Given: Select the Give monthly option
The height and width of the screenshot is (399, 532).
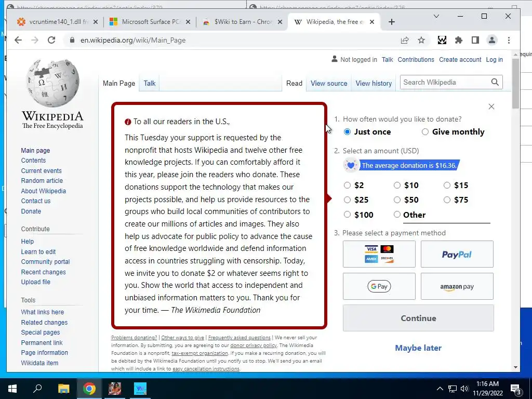Looking at the screenshot, I should pos(425,131).
